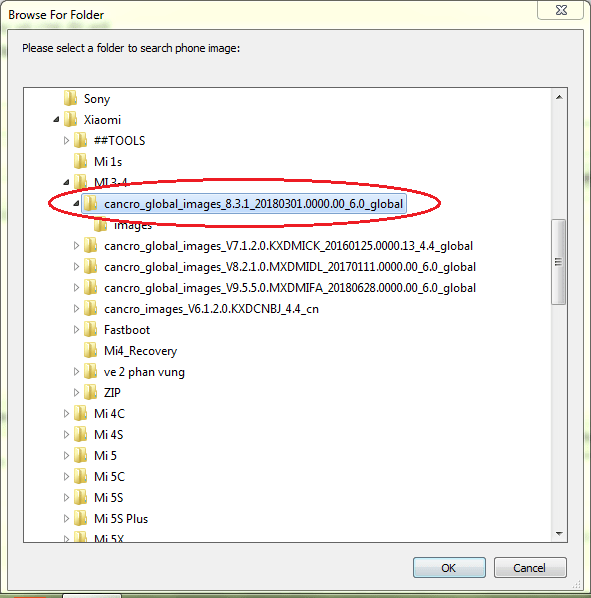Collapse the cancro_global_images_8.3.1 node
The width and height of the screenshot is (591, 598).
76,204
